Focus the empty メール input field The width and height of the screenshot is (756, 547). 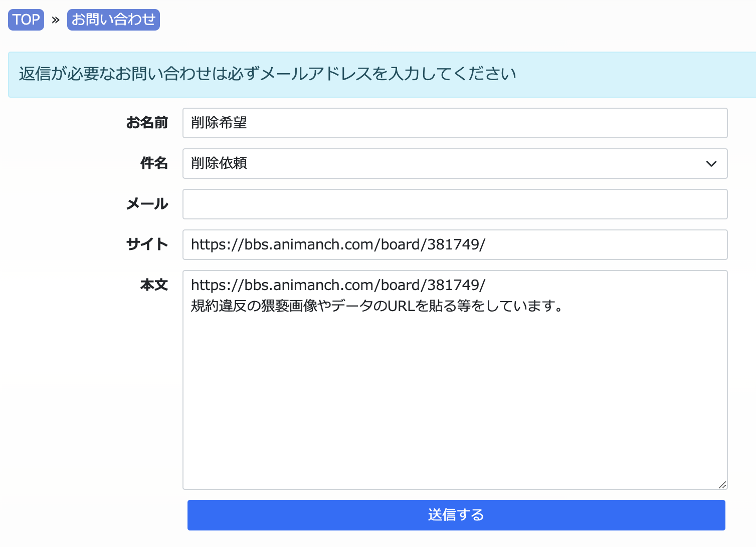pos(454,204)
